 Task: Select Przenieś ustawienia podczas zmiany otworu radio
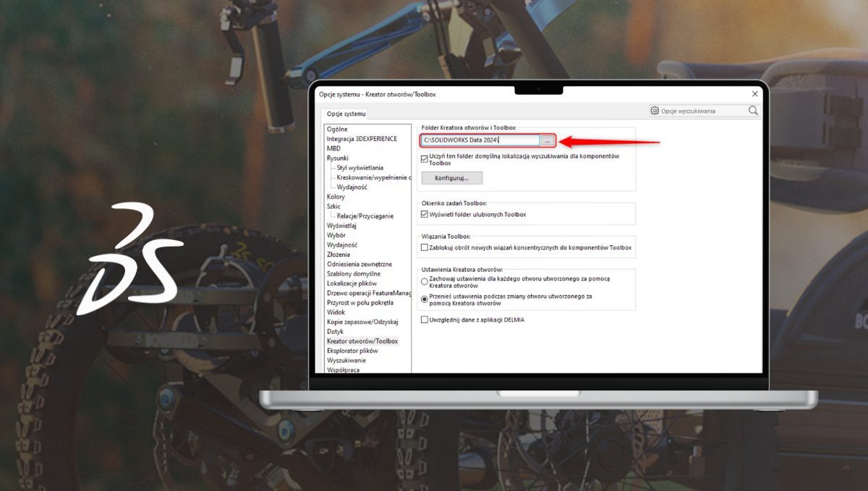click(424, 299)
